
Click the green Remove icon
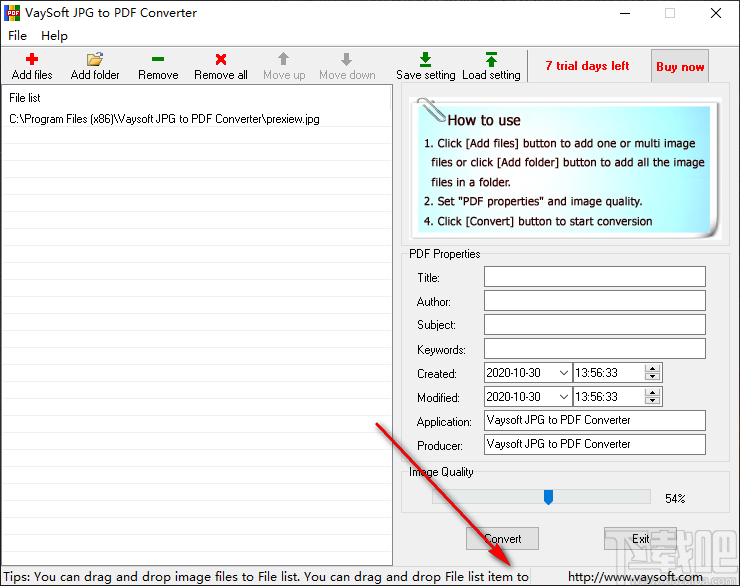coord(158,59)
